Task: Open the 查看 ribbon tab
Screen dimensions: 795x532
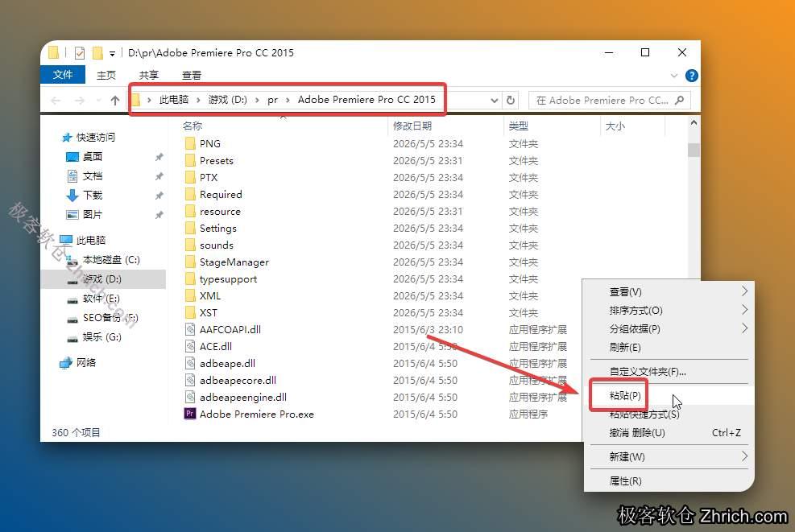Action: (191, 76)
